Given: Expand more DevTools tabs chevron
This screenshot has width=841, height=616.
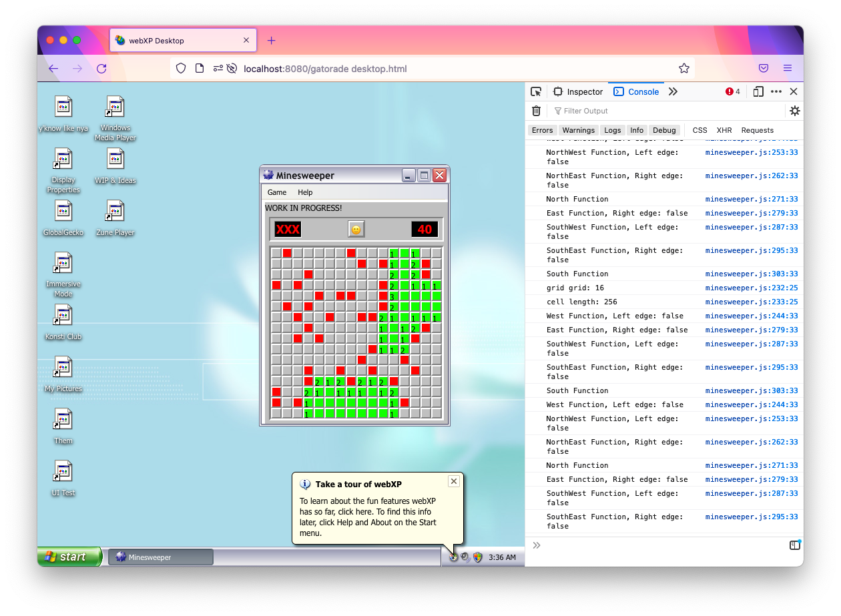Looking at the screenshot, I should [673, 92].
